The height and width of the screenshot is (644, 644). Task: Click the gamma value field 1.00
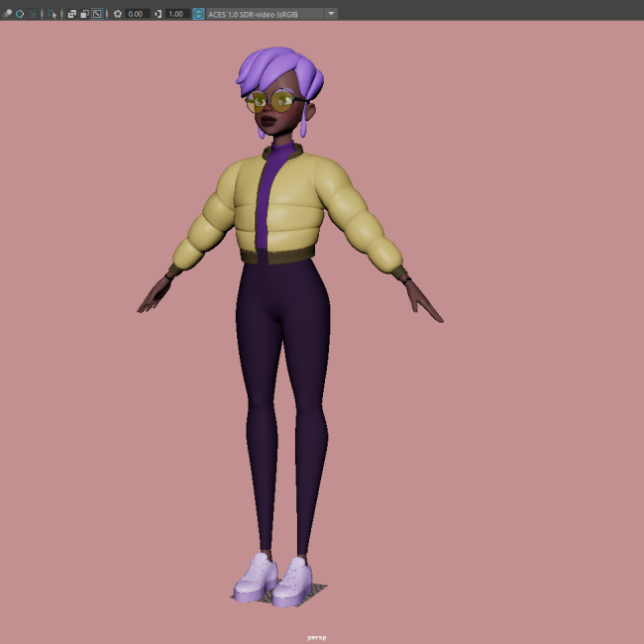(177, 14)
